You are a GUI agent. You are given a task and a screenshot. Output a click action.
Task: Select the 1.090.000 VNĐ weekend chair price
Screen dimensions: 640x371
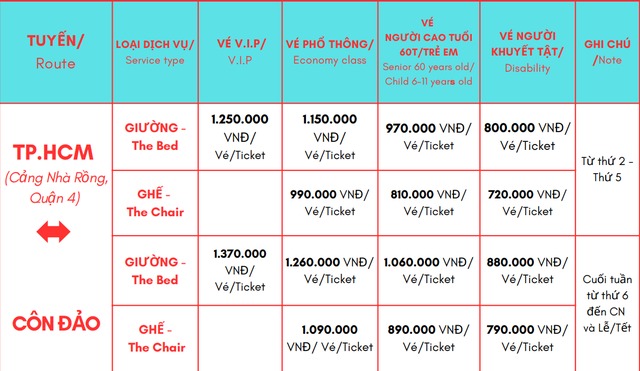[330, 338]
